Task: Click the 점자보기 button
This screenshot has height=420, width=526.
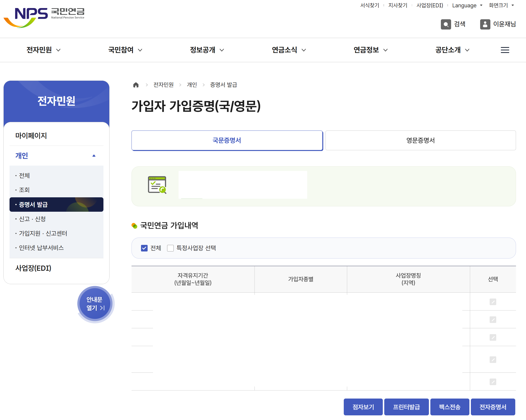Action: [363, 407]
